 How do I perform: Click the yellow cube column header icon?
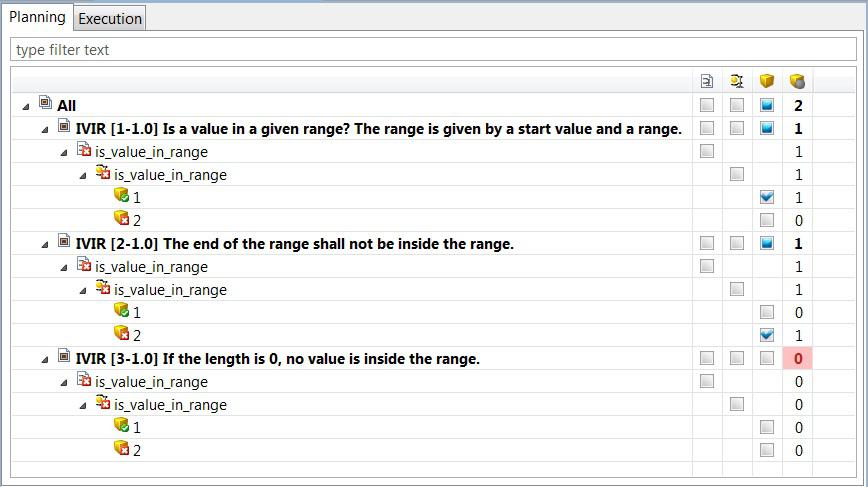767,81
